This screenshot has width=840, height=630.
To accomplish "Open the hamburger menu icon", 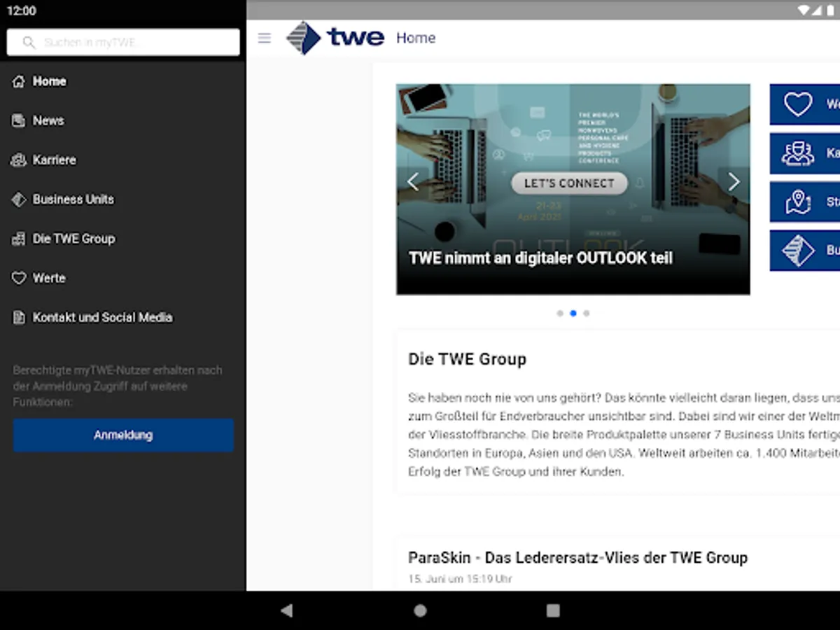I will coord(264,38).
